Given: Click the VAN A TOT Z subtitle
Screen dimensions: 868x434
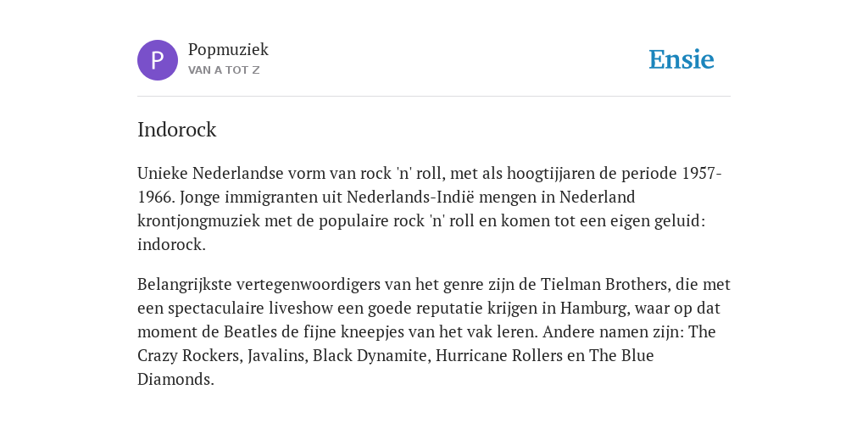Looking at the screenshot, I should click(224, 70).
